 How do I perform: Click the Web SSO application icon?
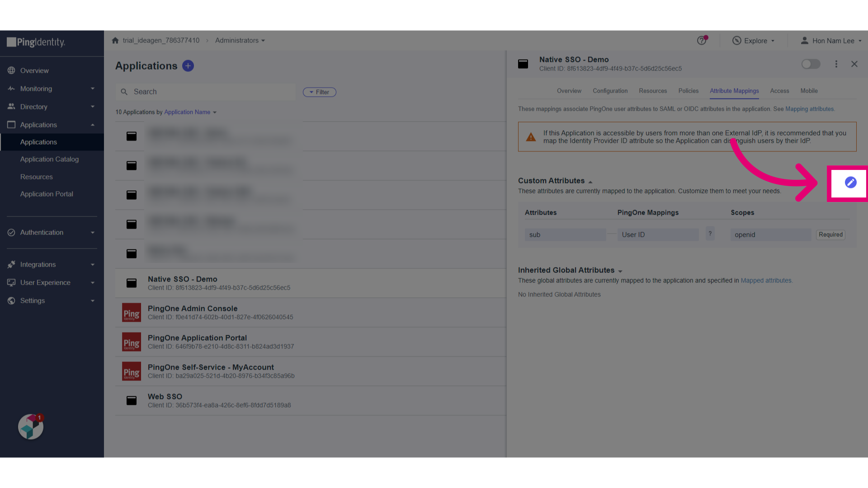(132, 400)
